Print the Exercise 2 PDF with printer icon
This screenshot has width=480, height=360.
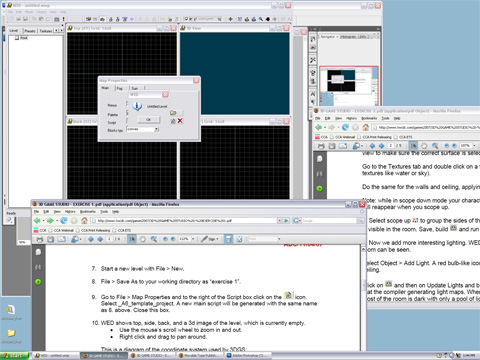(321, 146)
